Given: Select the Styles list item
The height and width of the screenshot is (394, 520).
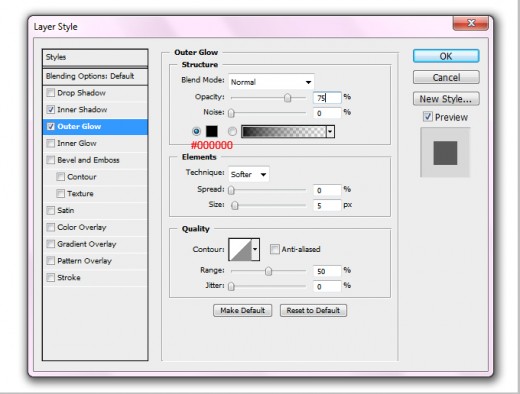Looking at the screenshot, I should click(x=95, y=57).
